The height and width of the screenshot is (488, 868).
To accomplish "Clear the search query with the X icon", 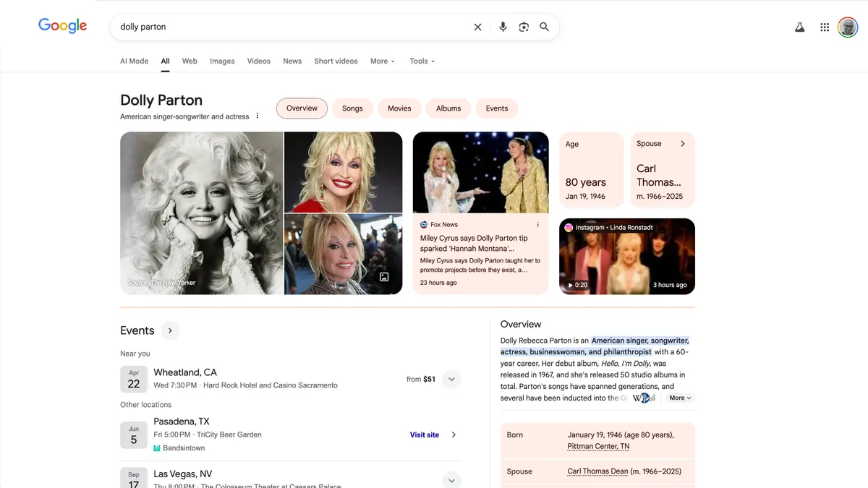I will (477, 26).
